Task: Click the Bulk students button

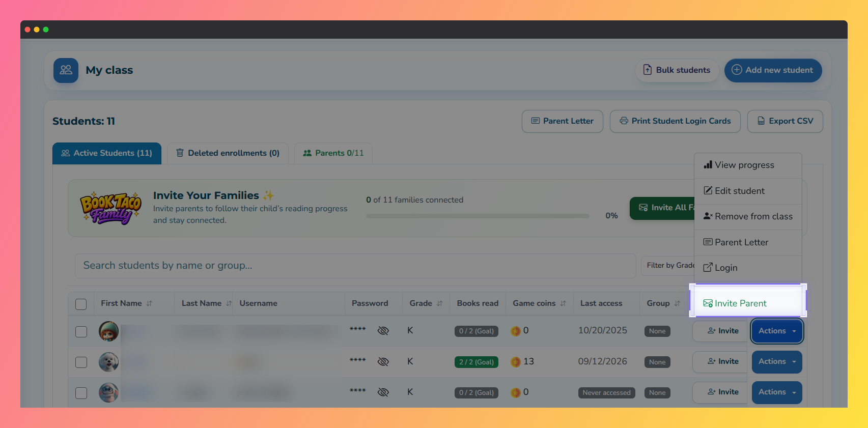Action: pyautogui.click(x=677, y=70)
